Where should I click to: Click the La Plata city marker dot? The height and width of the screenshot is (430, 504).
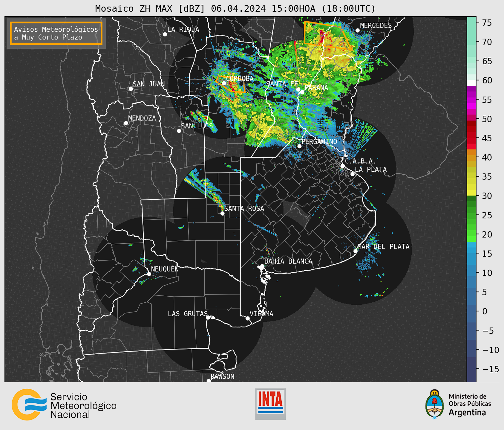pos(353,174)
